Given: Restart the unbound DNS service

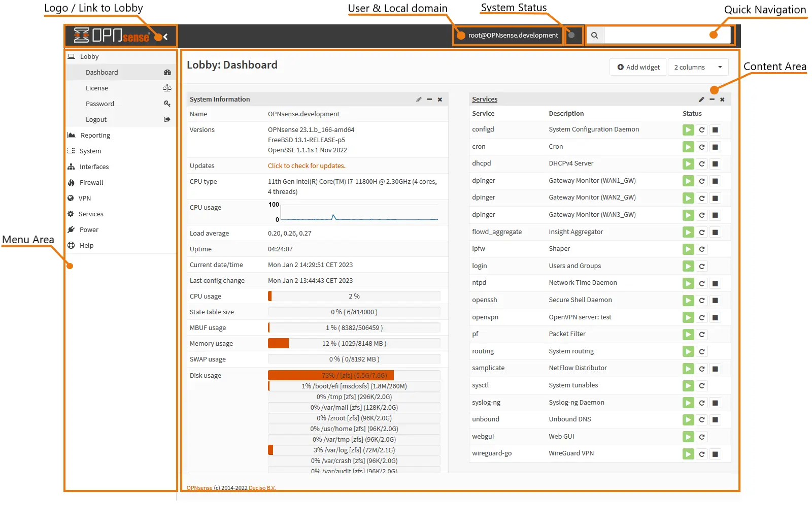Looking at the screenshot, I should (702, 420).
